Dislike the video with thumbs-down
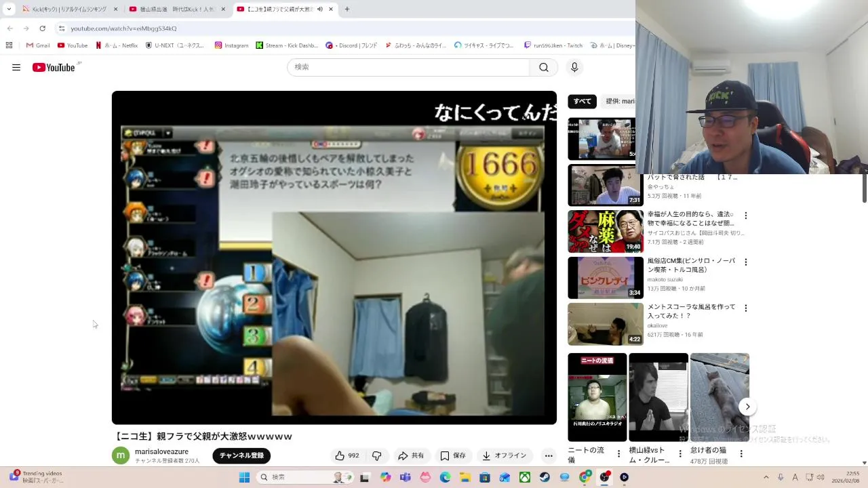The width and height of the screenshot is (868, 488). pyautogui.click(x=377, y=455)
